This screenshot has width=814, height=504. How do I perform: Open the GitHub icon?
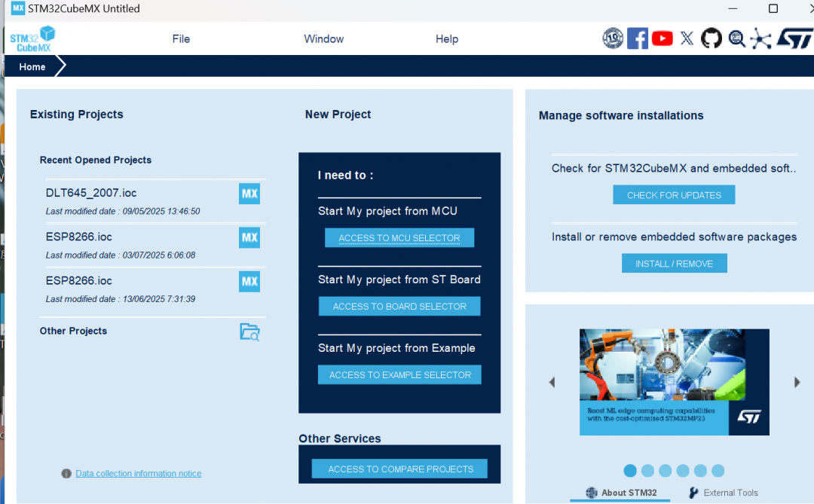[711, 38]
